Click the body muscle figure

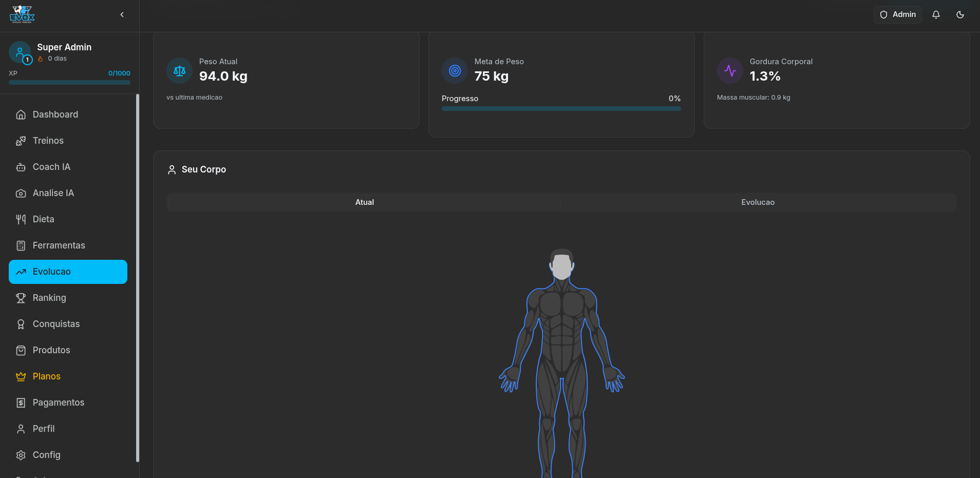click(562, 364)
